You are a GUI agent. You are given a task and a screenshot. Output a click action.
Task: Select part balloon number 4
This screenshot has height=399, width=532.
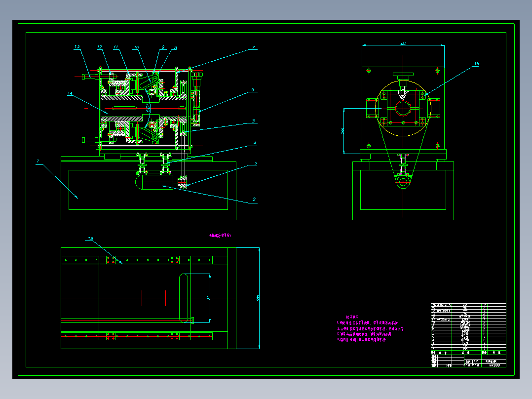(x=255, y=143)
